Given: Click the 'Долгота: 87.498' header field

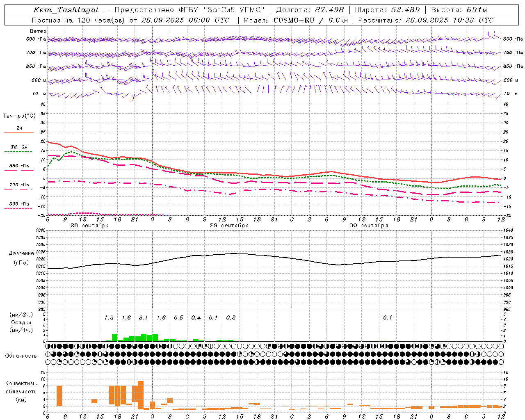Looking at the screenshot, I should coord(310,10).
